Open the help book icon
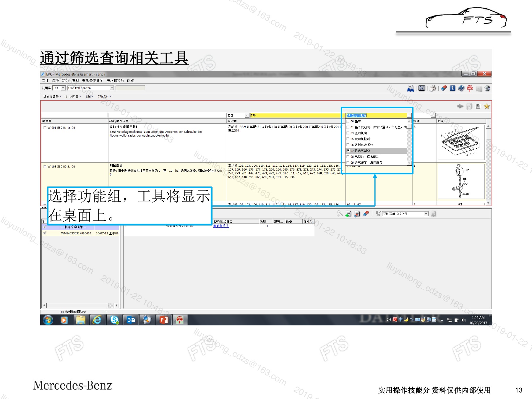Image resolution: width=532 pixels, height=399 pixels. tap(461, 88)
